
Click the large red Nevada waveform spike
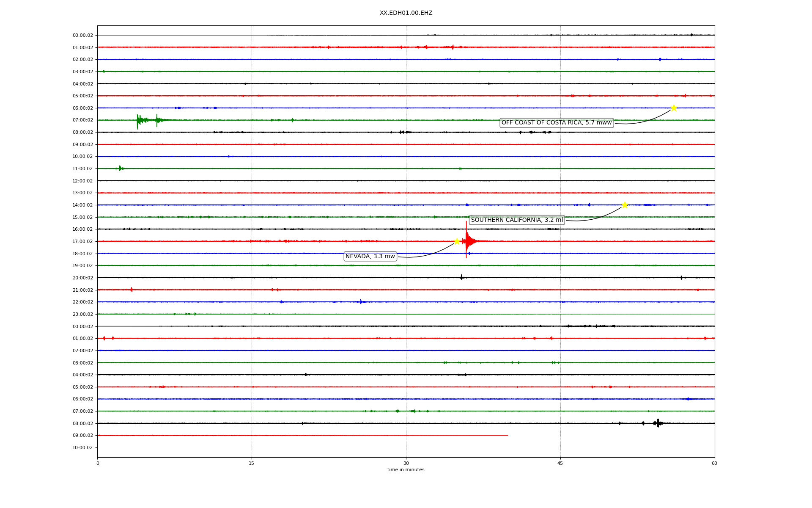[466, 240]
